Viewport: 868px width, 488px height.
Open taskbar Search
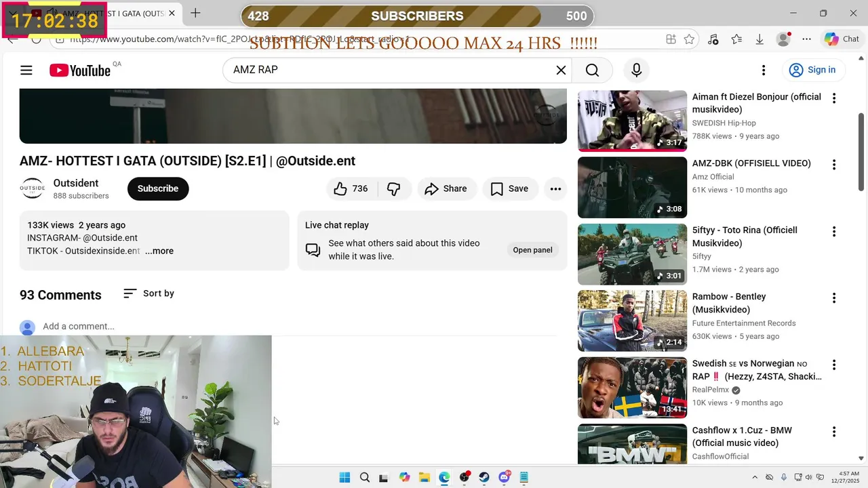point(365,477)
